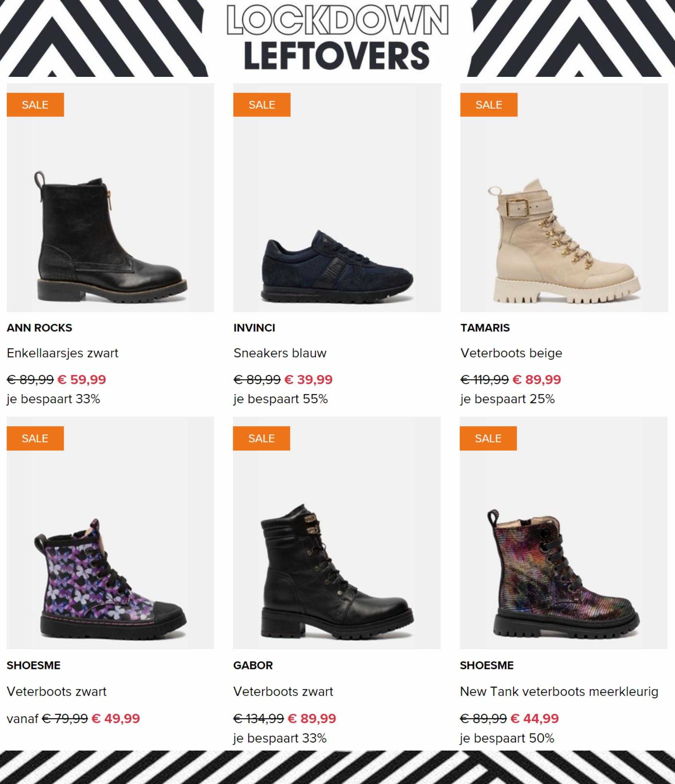Open the ANN ROCKS brand link
The image size is (675, 784).
pyautogui.click(x=39, y=328)
